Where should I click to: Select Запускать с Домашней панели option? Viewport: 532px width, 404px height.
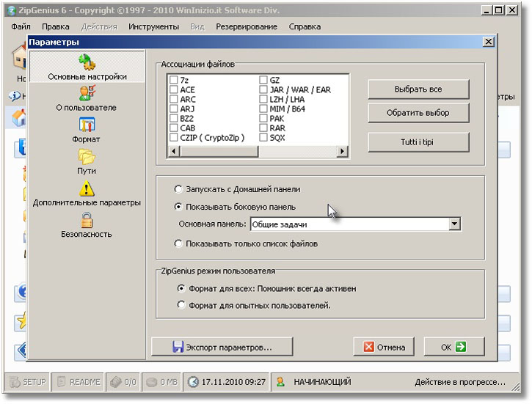pos(178,189)
